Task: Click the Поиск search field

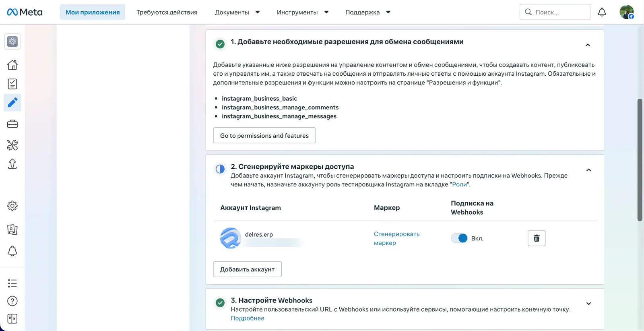Action: 555,12
